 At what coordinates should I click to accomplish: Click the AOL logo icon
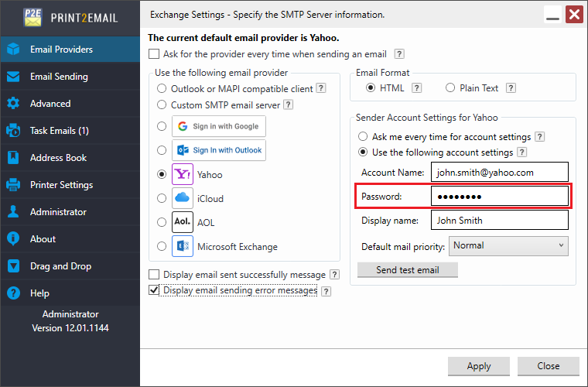[183, 222]
